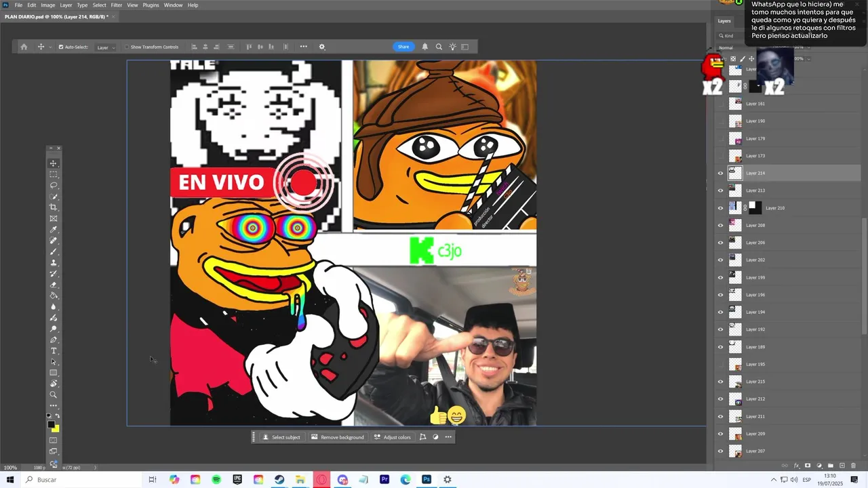Enable Show Transform Controls checkbox
868x488 pixels.
[127, 47]
